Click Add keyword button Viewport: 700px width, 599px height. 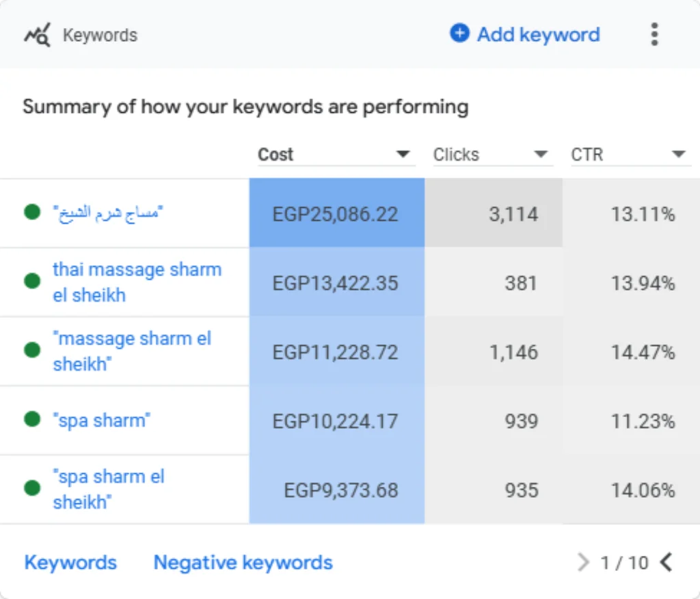(525, 34)
